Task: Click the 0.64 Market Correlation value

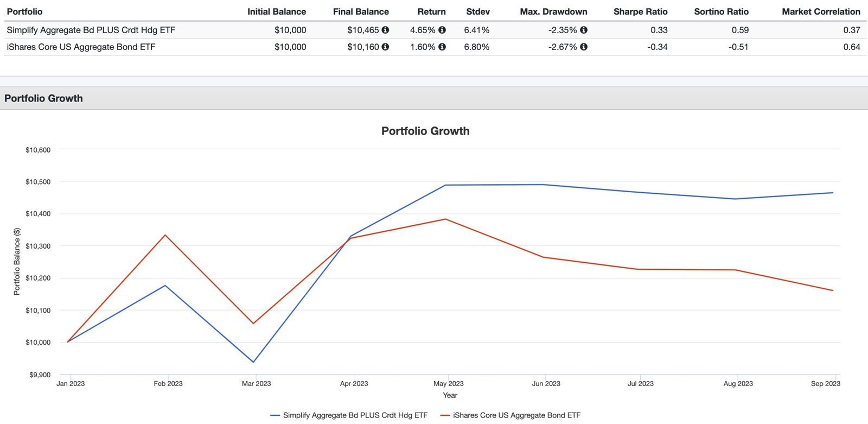Action: pos(852,47)
